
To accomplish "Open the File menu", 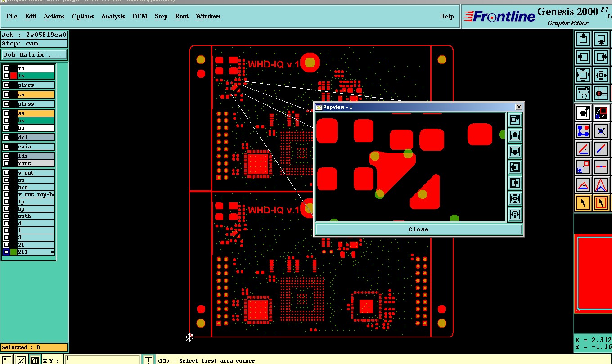I will point(12,17).
